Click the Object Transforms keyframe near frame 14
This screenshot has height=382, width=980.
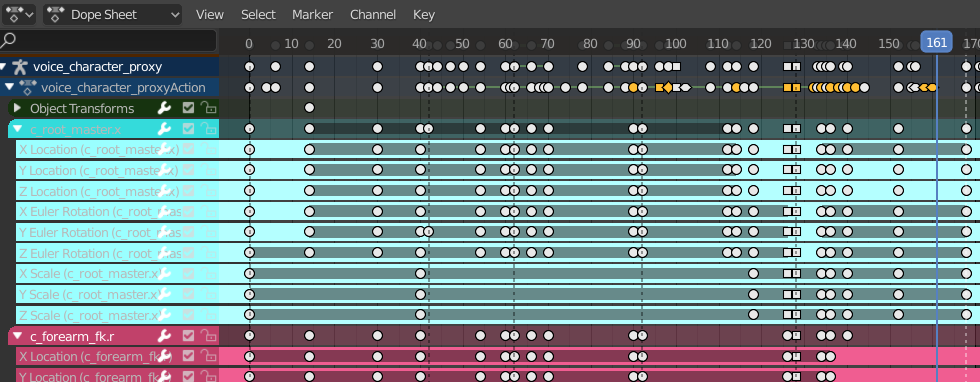[x=309, y=108]
